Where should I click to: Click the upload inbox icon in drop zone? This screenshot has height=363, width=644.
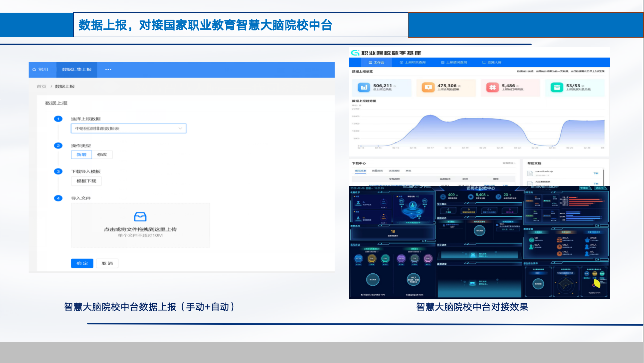pyautogui.click(x=140, y=217)
